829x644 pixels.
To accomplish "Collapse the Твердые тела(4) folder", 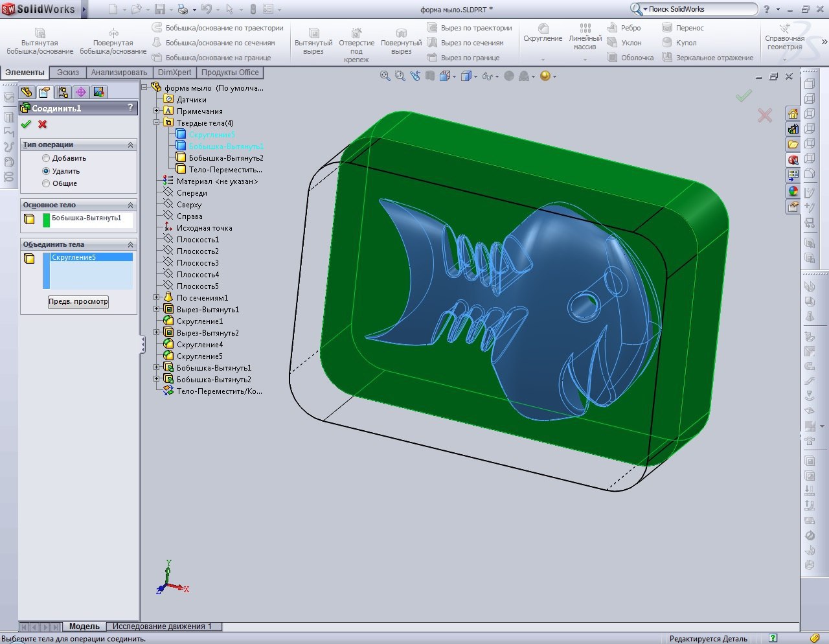I will pos(156,122).
